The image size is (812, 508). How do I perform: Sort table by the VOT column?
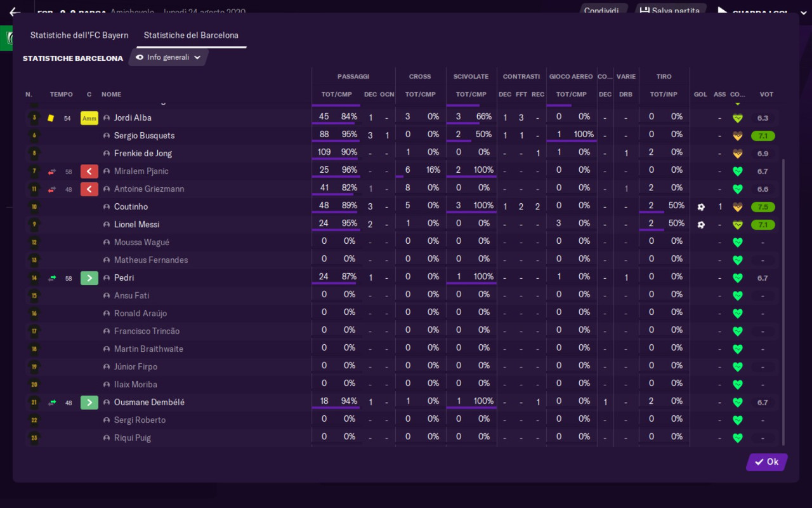766,95
